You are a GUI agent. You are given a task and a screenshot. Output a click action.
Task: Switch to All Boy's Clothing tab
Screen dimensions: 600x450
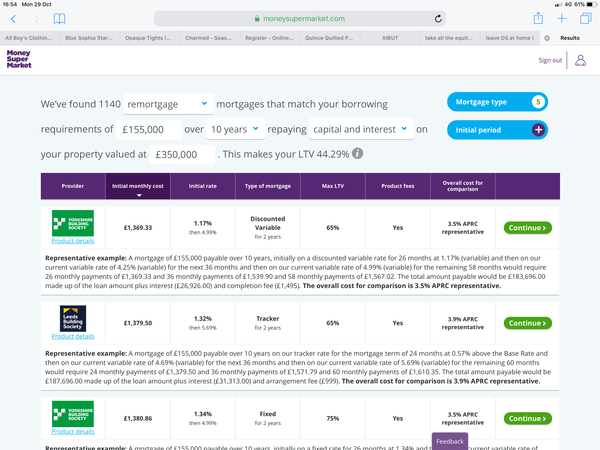coord(30,38)
